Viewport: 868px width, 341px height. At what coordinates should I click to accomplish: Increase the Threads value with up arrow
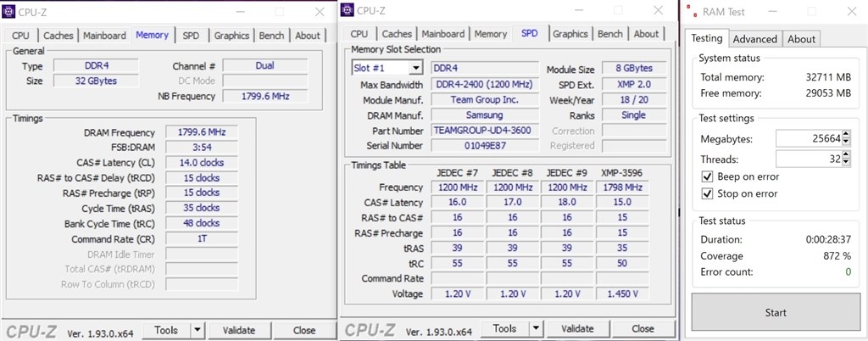pos(845,155)
